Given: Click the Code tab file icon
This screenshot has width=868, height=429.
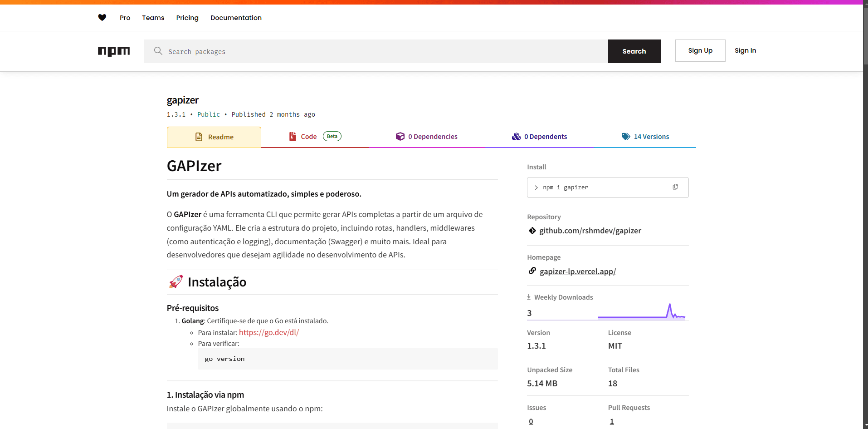Looking at the screenshot, I should tap(293, 136).
